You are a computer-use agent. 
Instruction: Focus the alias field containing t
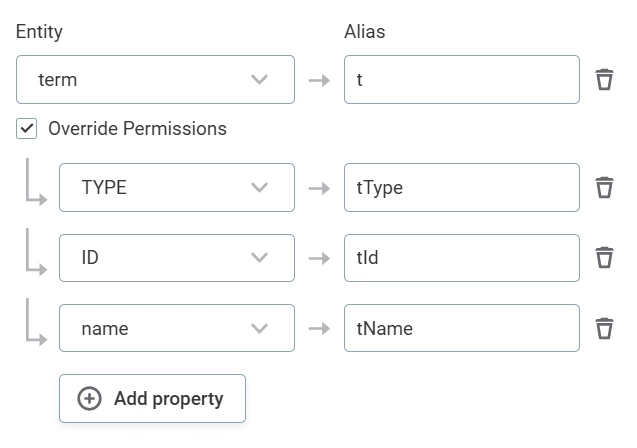coord(461,80)
